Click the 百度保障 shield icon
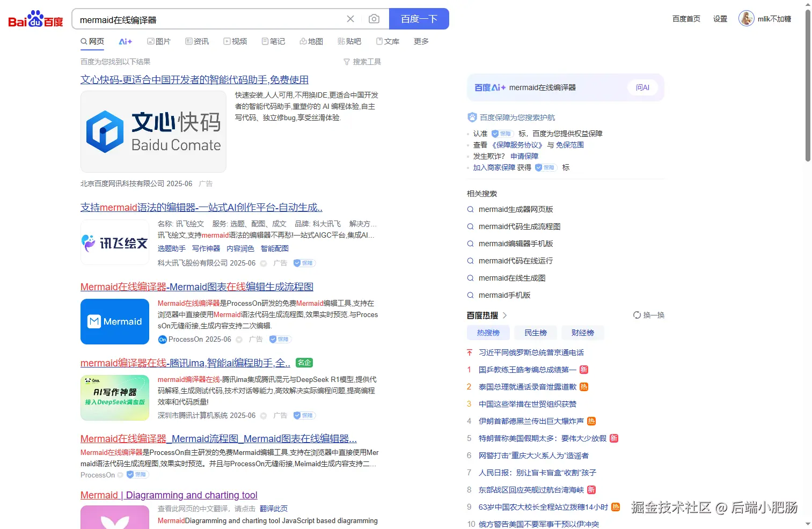Viewport: 812px width, 529px height. pos(472,117)
